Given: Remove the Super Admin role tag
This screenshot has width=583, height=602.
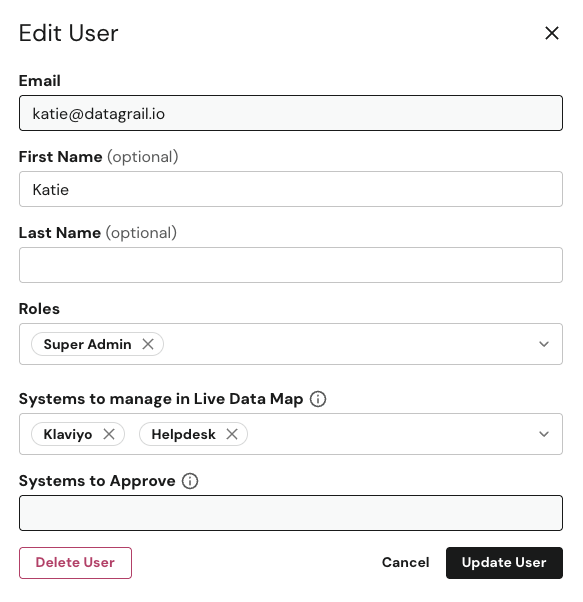Looking at the screenshot, I should (148, 344).
